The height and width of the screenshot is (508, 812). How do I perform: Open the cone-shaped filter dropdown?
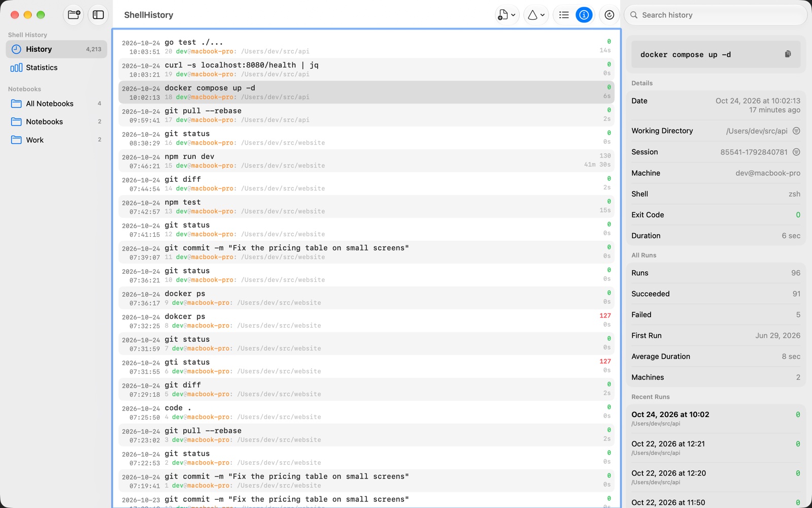(x=536, y=15)
